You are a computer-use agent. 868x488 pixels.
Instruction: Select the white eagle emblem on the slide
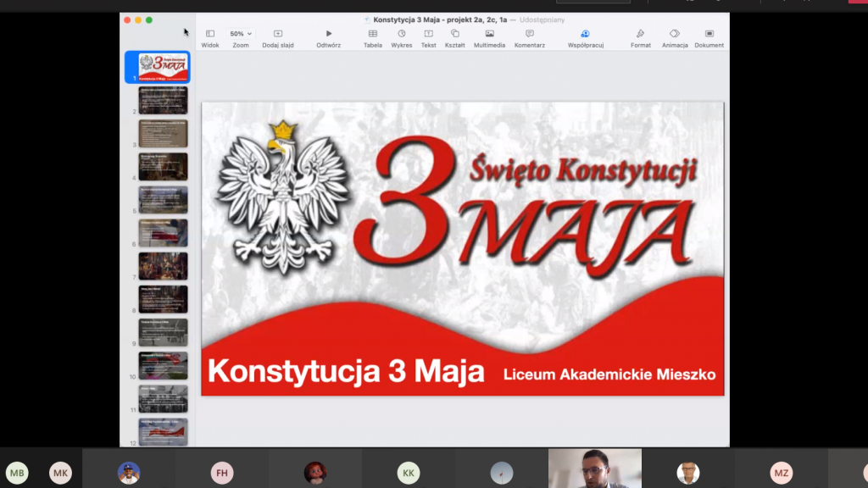click(x=283, y=198)
